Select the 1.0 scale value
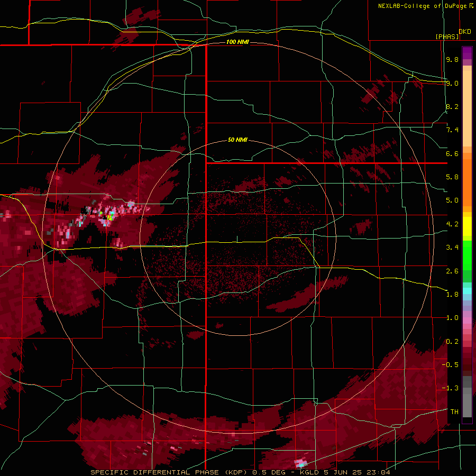The height and width of the screenshot is (476, 476). 452,318
